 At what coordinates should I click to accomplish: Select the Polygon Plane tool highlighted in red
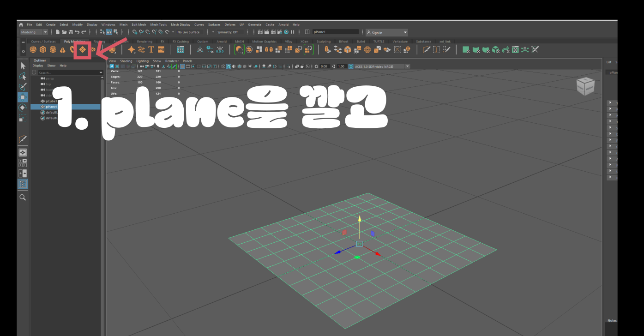pyautogui.click(x=83, y=49)
